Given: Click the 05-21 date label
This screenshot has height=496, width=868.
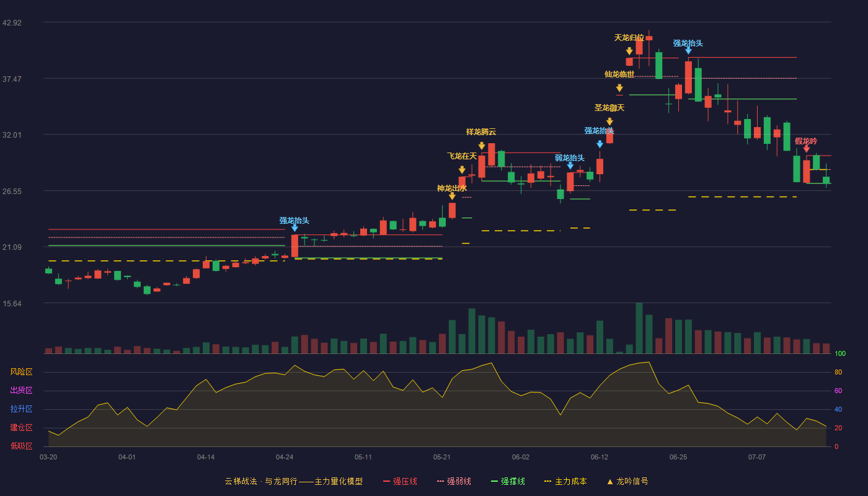Looking at the screenshot, I should click(x=442, y=457).
